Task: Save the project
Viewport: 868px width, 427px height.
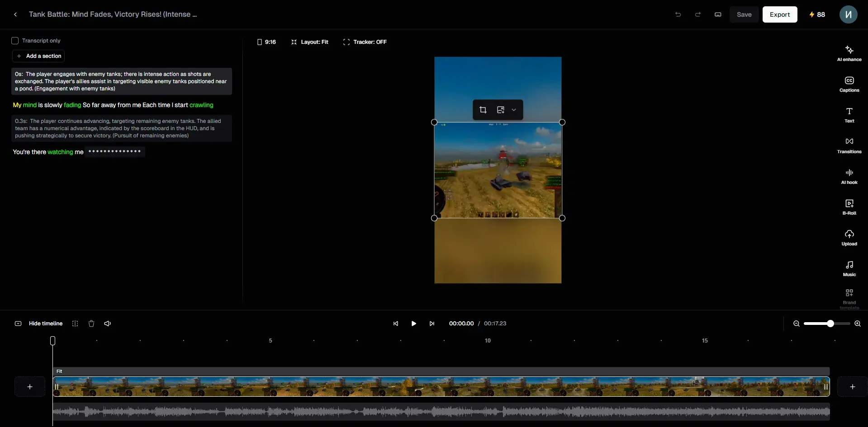Action: [744, 14]
